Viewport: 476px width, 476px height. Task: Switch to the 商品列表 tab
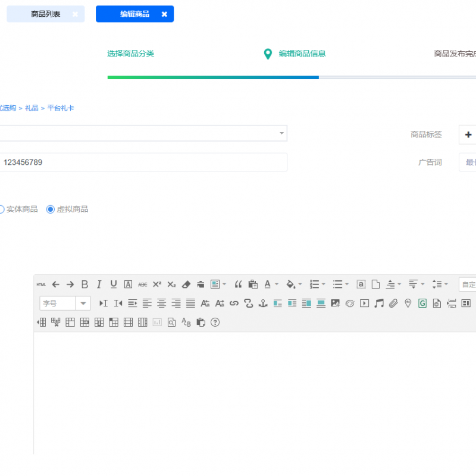tap(46, 14)
